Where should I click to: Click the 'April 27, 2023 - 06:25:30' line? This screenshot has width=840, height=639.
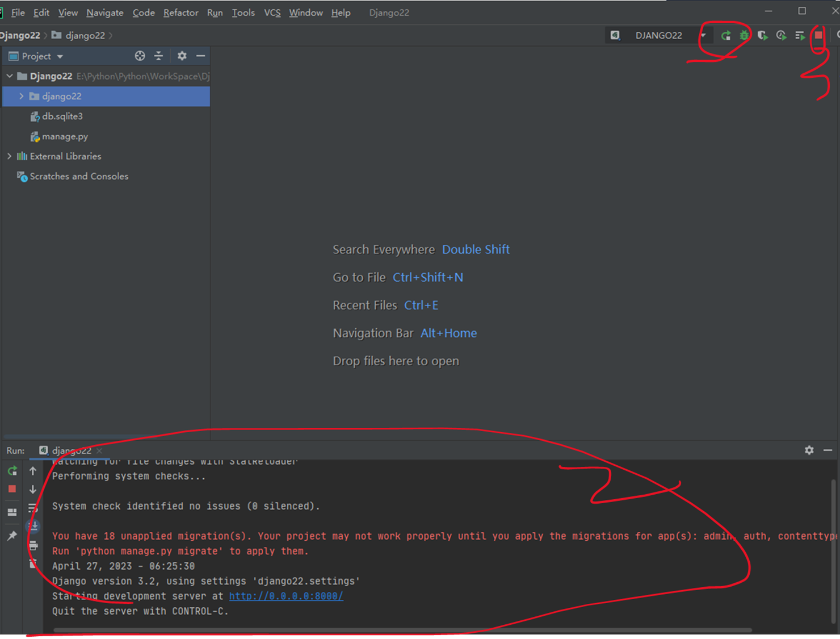pos(123,566)
